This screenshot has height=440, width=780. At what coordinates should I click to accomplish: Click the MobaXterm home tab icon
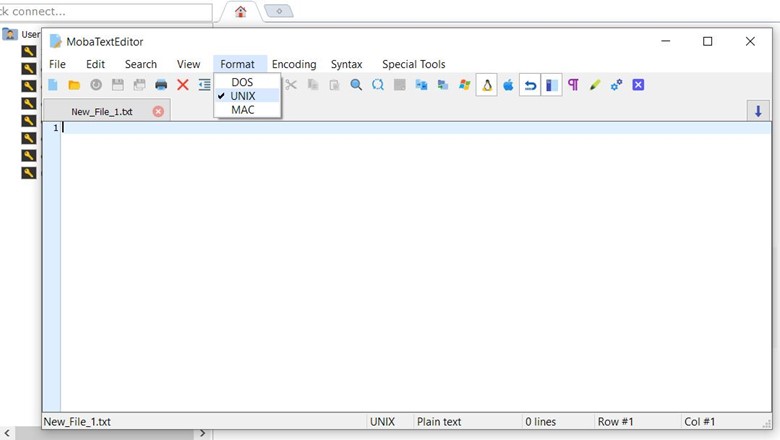(x=241, y=11)
